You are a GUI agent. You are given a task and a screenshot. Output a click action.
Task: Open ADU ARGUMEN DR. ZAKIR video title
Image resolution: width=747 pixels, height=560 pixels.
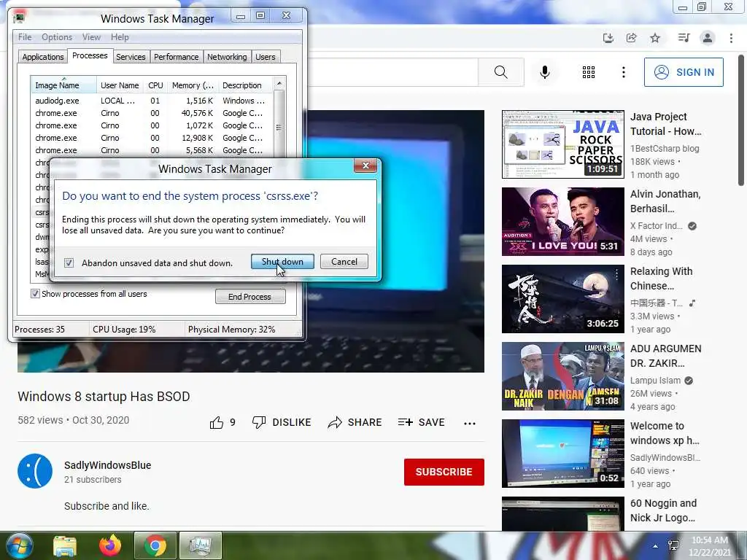point(666,356)
